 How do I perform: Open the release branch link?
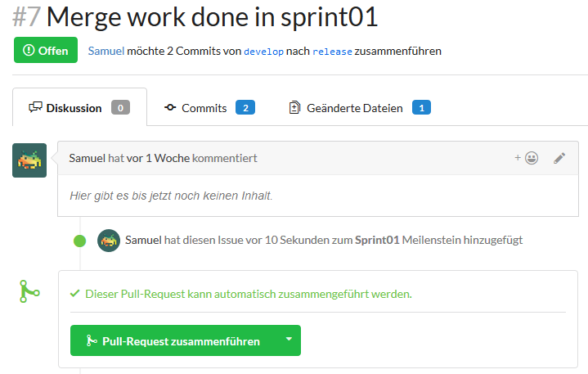(x=332, y=51)
